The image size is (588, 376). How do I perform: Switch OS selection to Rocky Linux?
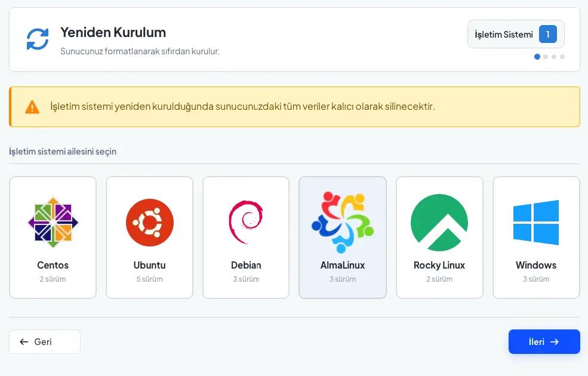click(439, 237)
